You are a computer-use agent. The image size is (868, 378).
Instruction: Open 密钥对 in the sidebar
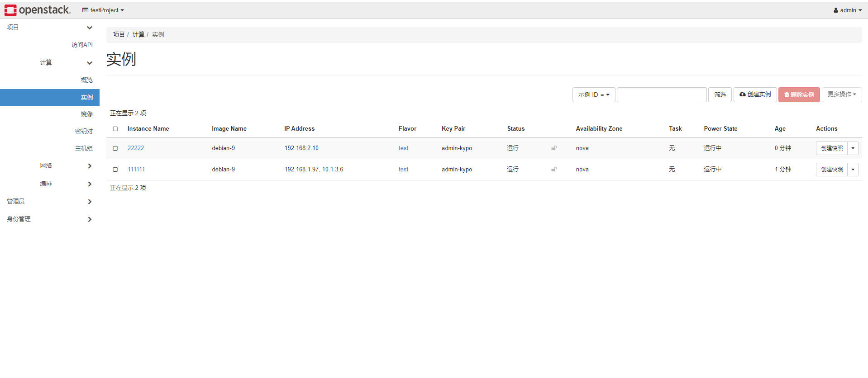point(84,131)
